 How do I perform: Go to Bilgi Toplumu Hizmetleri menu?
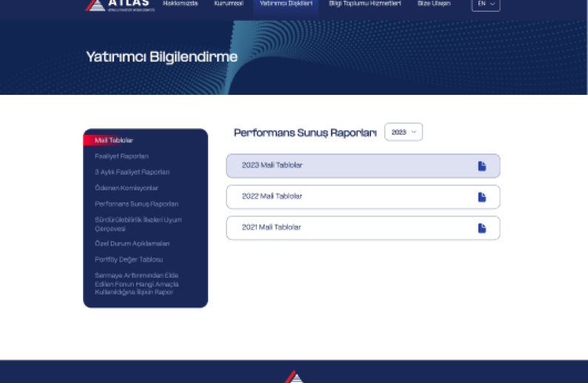(x=364, y=4)
